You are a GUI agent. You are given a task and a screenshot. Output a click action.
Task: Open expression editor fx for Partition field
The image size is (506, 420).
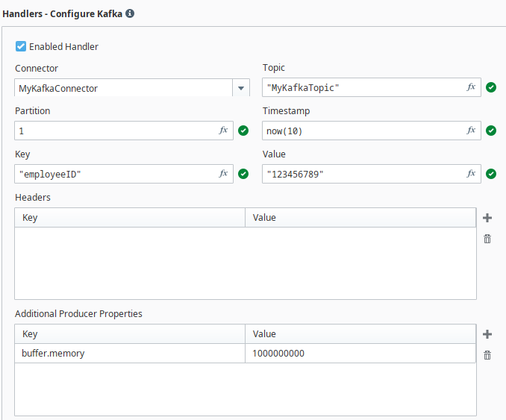pyautogui.click(x=223, y=131)
